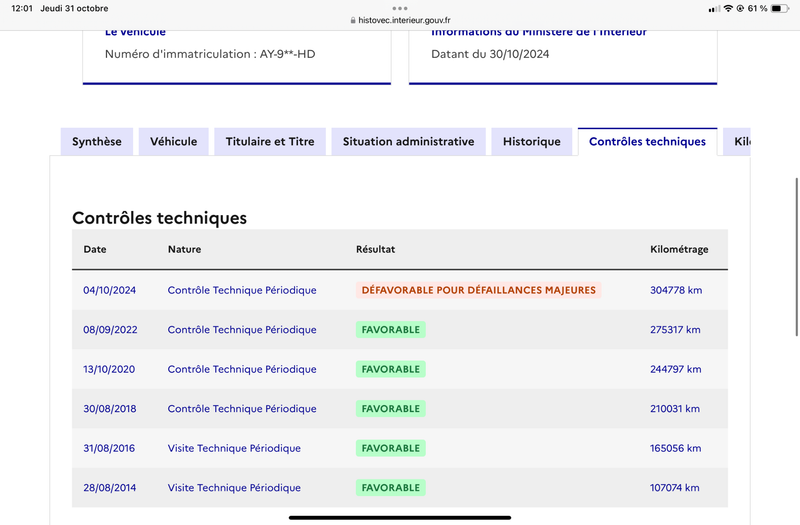Click Contrôle Technique Périodique in the 08/09/2022 row
This screenshot has width=800, height=525.
pos(242,330)
